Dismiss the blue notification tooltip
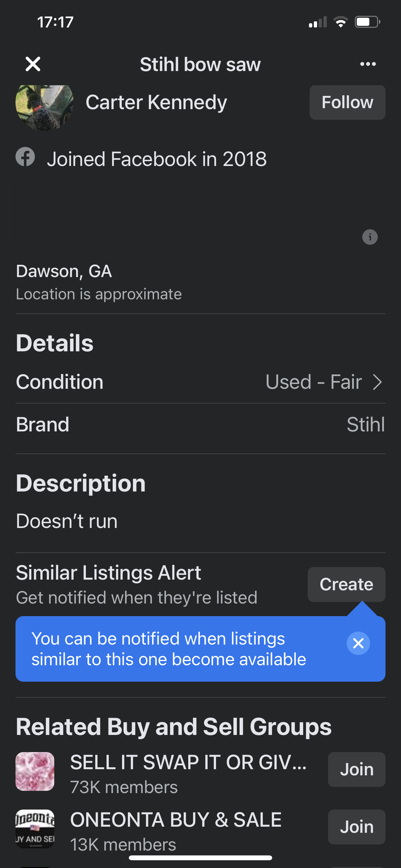The width and height of the screenshot is (401, 868). pyautogui.click(x=358, y=643)
